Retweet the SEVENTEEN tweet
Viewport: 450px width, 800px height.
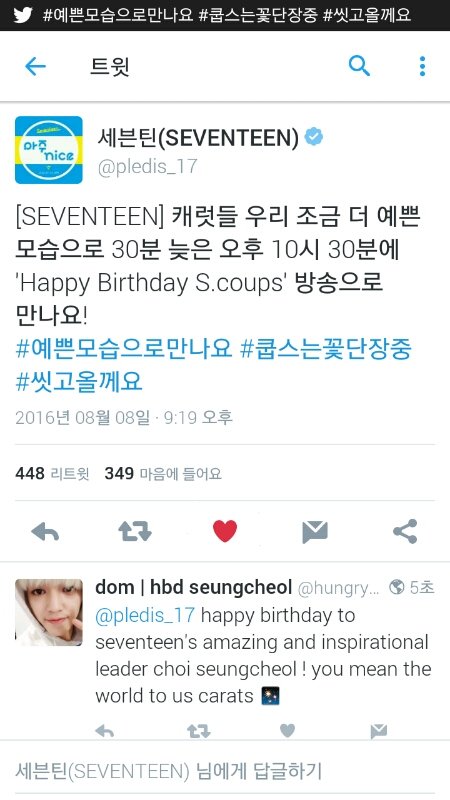[x=135, y=532]
